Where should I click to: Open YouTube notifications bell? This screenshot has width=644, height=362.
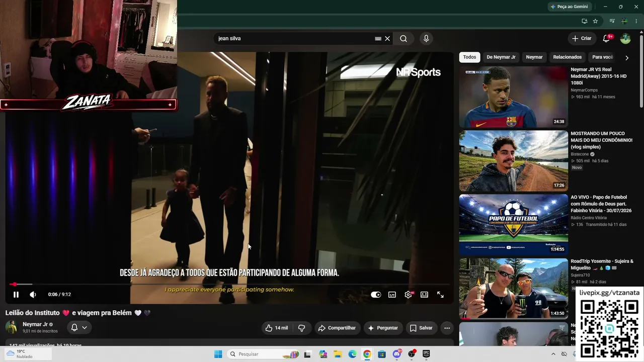click(x=607, y=39)
